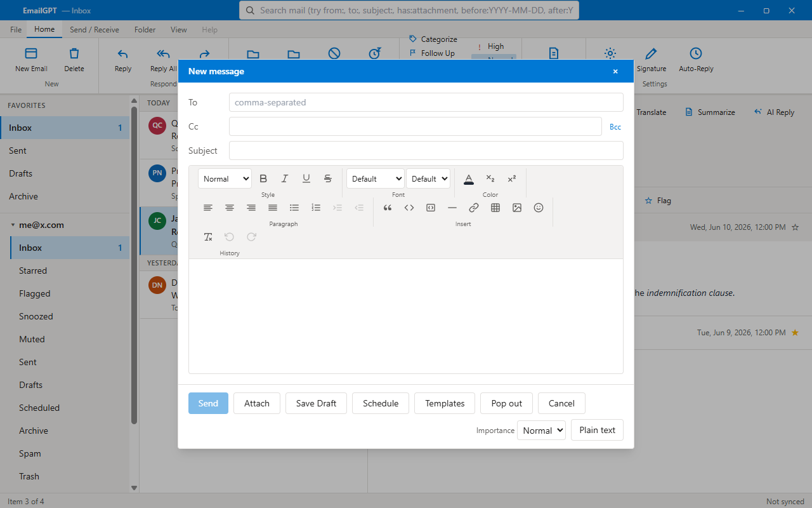
Task: Select the Starred folder
Action: pyautogui.click(x=70, y=271)
